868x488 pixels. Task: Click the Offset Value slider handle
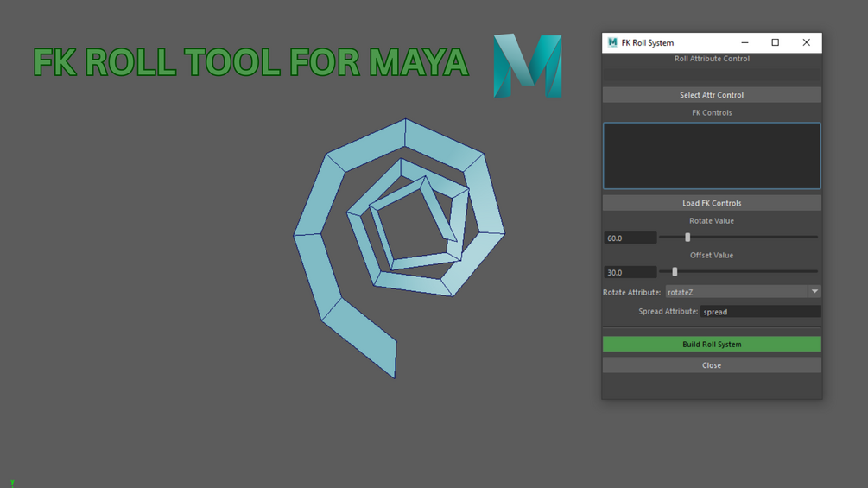(675, 272)
